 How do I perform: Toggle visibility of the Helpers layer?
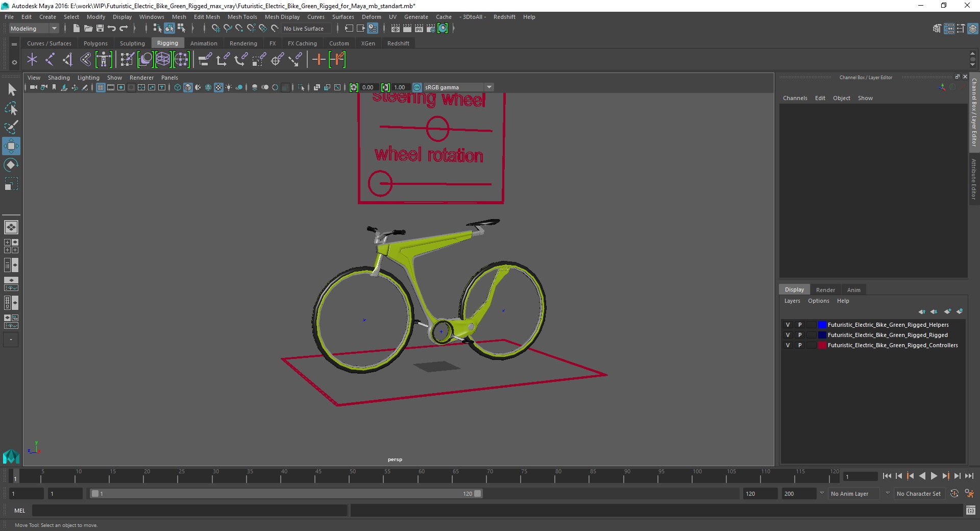click(788, 325)
